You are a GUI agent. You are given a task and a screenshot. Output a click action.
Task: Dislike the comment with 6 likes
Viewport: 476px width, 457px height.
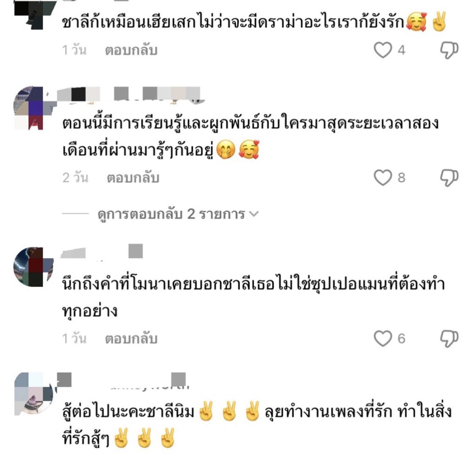coord(450,339)
